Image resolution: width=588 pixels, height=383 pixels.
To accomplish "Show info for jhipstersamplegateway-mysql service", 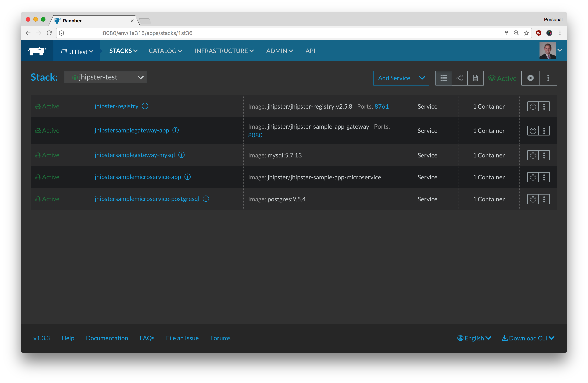I will [182, 155].
